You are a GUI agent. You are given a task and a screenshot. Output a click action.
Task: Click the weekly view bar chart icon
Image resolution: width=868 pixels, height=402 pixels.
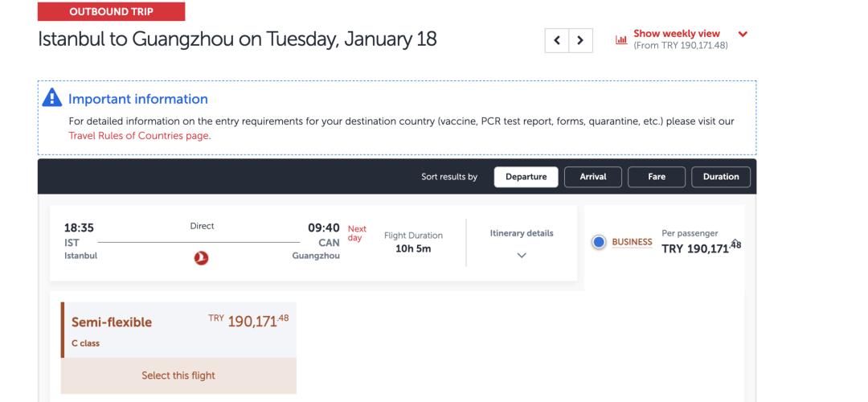[x=620, y=39]
